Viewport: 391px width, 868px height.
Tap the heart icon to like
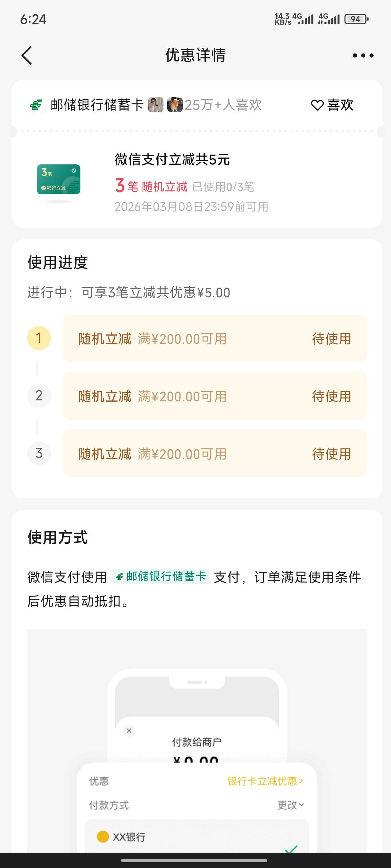tap(317, 105)
